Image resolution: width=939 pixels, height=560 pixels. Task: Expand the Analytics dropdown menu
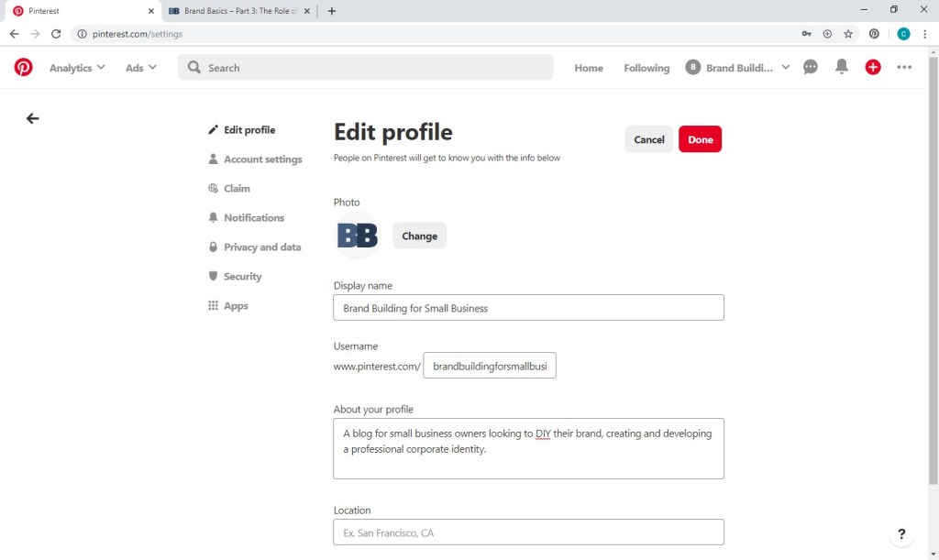coord(77,68)
